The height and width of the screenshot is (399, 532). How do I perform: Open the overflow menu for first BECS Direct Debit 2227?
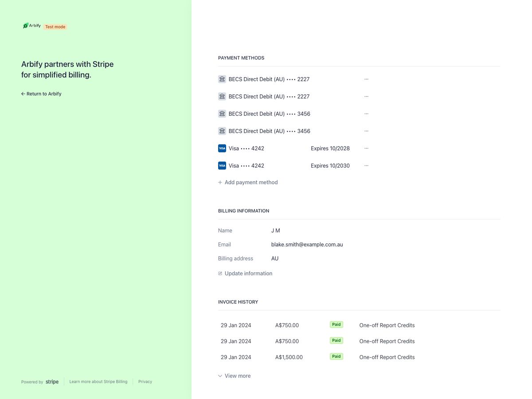click(x=366, y=79)
